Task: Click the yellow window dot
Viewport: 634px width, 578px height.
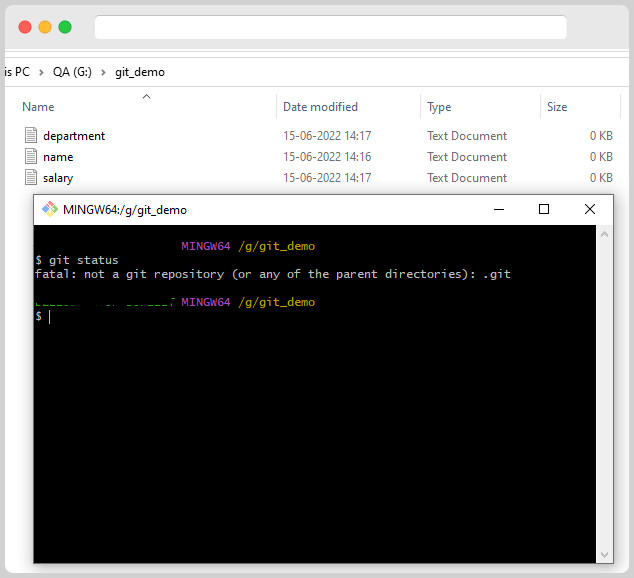Action: 45,27
